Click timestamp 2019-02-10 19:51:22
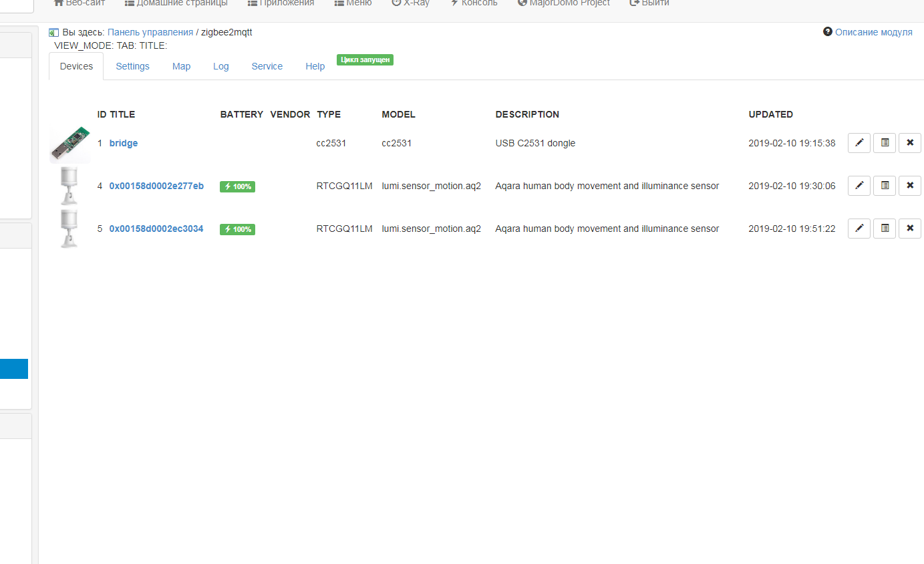924x564 pixels. (x=792, y=229)
